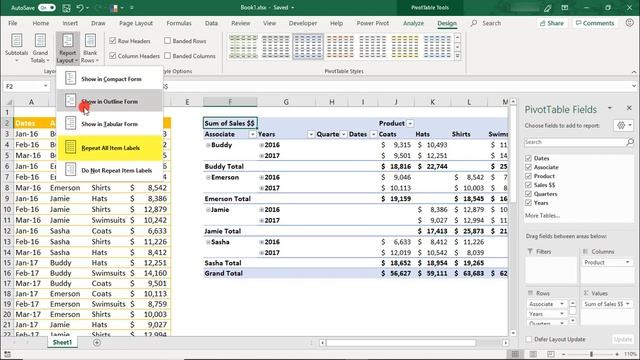Open the Years filter dropdown in pivot
Screen dimensions: 640x360
[311, 134]
